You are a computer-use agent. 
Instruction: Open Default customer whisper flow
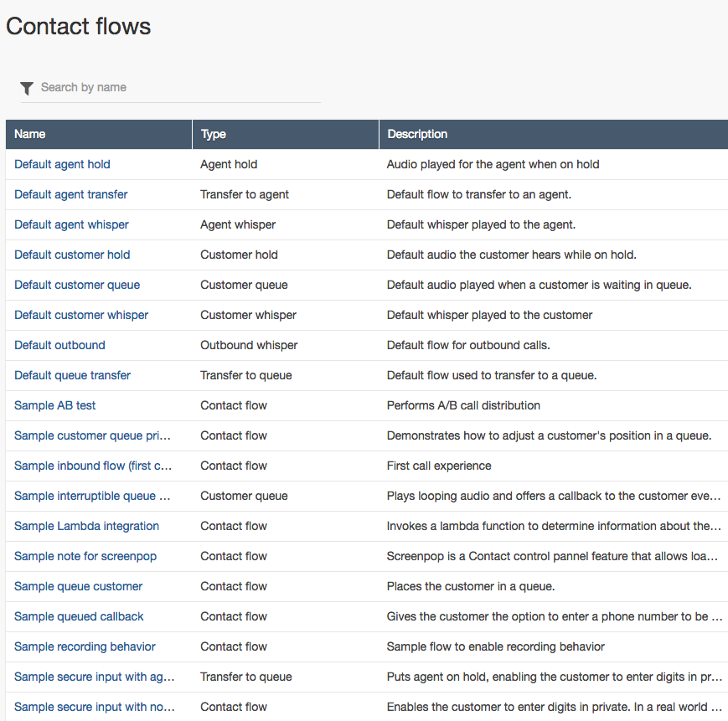point(81,315)
